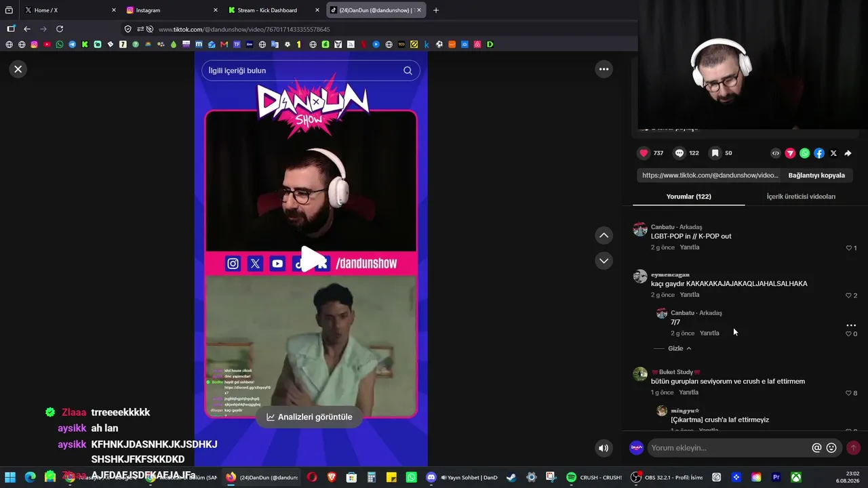Open the browser sidebar toggle

(x=11, y=29)
